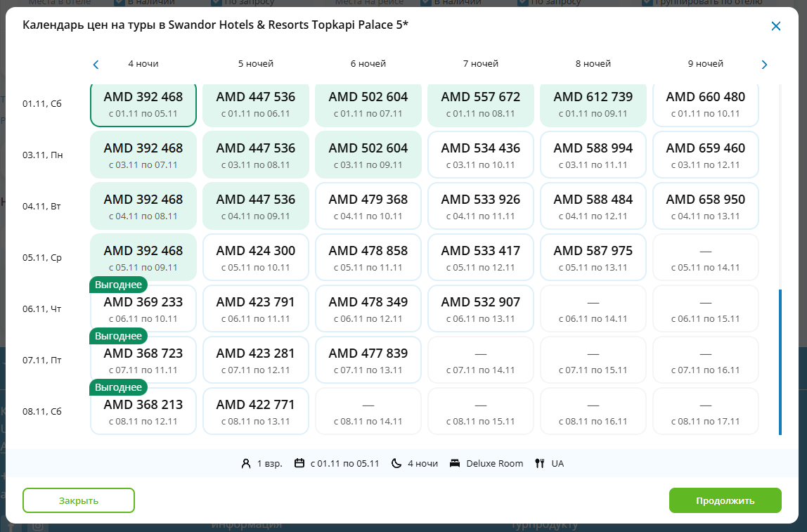
Task: Choose AMD 424 300 tour from 05.11
Action: coord(256,258)
